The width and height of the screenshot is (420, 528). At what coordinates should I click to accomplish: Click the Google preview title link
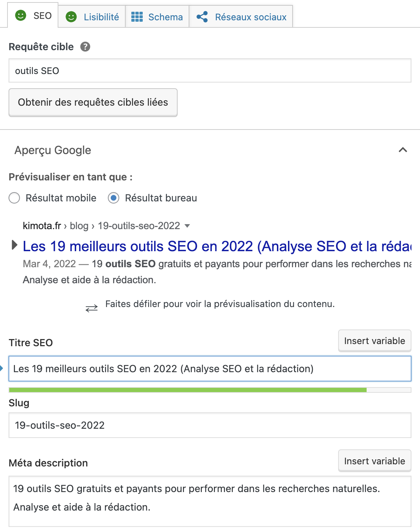click(x=217, y=246)
